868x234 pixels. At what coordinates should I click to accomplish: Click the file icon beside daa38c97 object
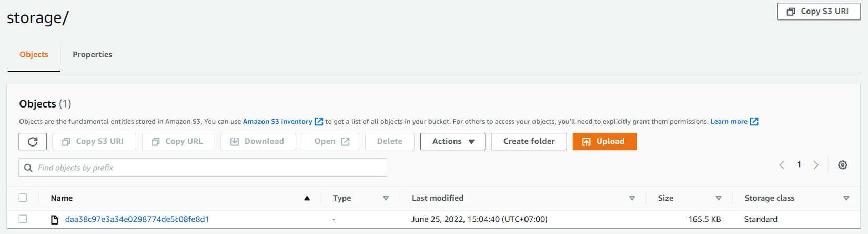click(x=54, y=219)
